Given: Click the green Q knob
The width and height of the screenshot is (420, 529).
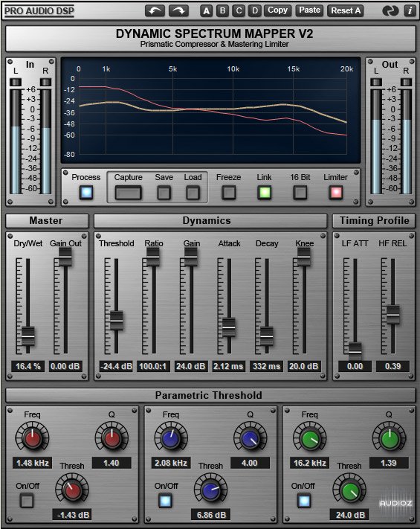Looking at the screenshot, I should coord(390,437).
